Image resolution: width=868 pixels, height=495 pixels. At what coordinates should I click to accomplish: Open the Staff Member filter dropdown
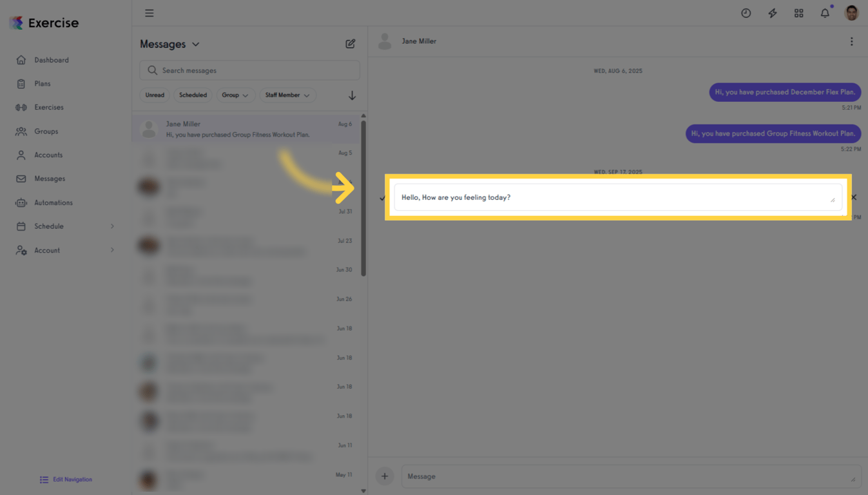click(287, 95)
